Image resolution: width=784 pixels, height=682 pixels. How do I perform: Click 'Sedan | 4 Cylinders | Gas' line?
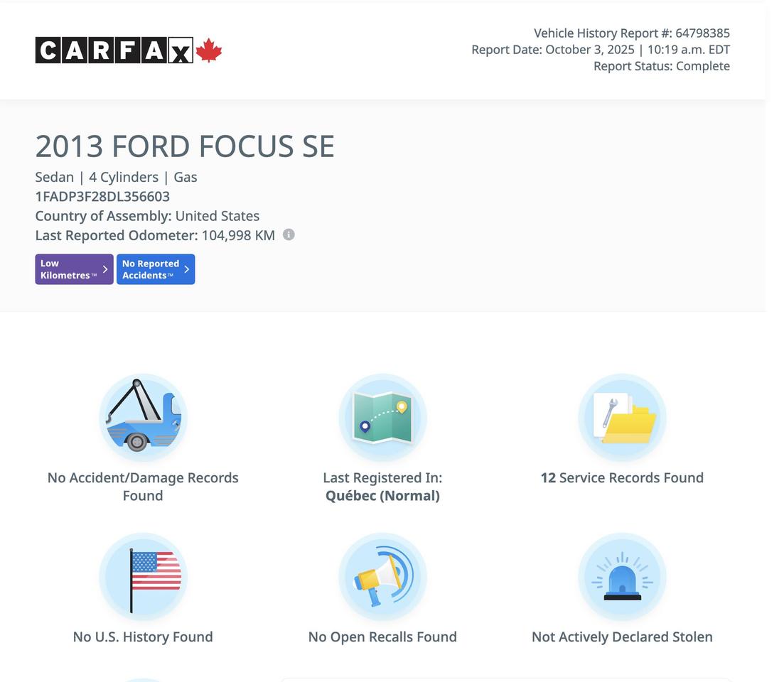[116, 178]
